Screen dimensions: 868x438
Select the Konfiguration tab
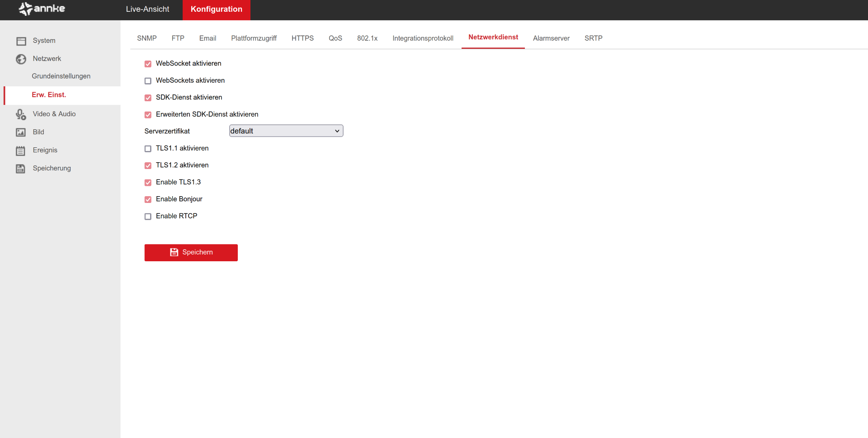point(217,9)
